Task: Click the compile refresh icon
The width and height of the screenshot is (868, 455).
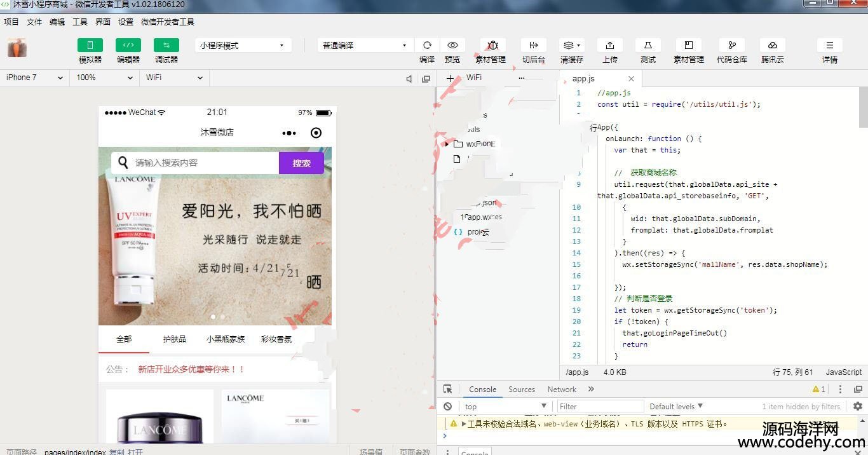Action: [x=427, y=45]
